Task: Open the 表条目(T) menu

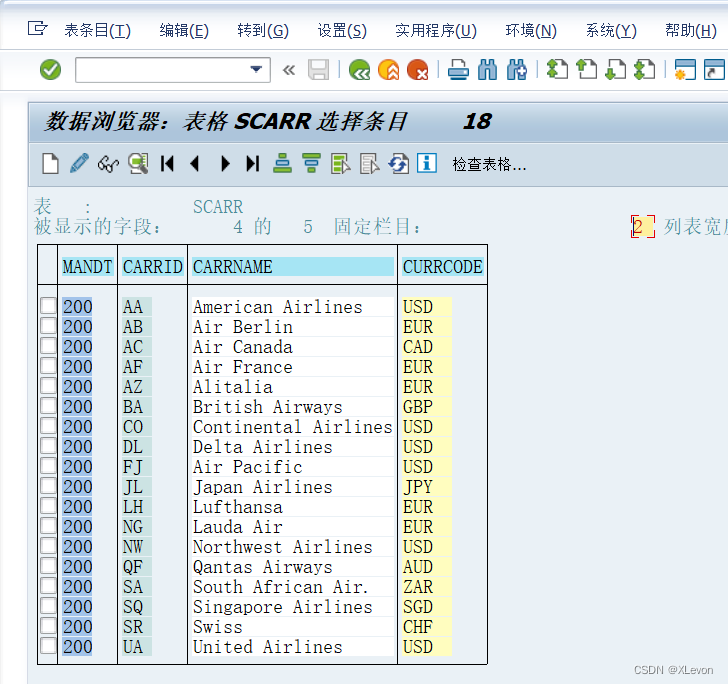Action: 98,31
